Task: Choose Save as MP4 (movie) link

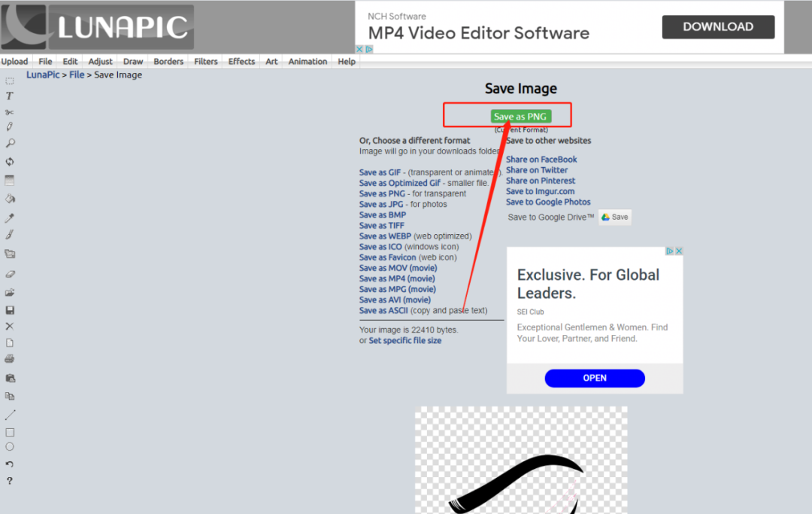Action: coord(397,278)
